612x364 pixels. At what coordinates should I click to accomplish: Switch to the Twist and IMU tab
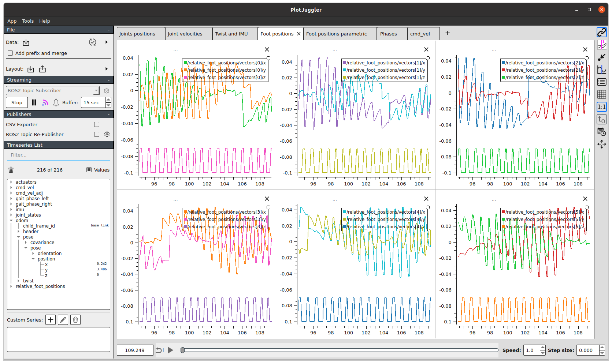click(x=231, y=34)
